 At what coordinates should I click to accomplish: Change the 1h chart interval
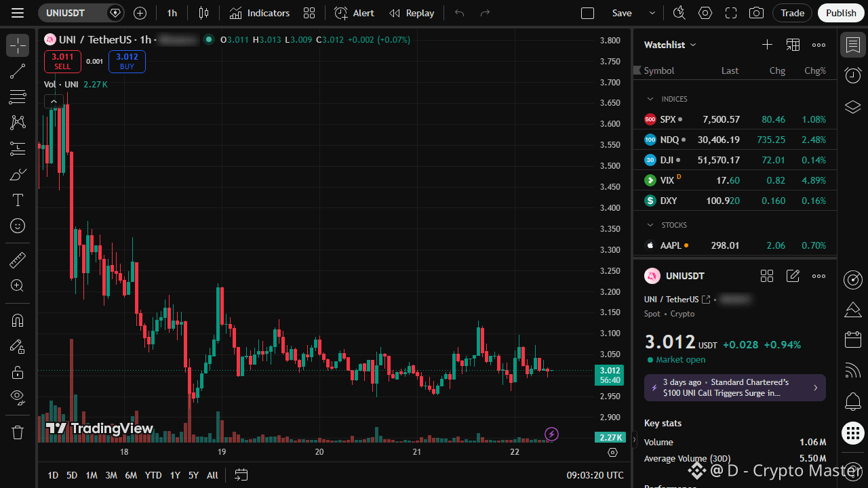(x=172, y=13)
